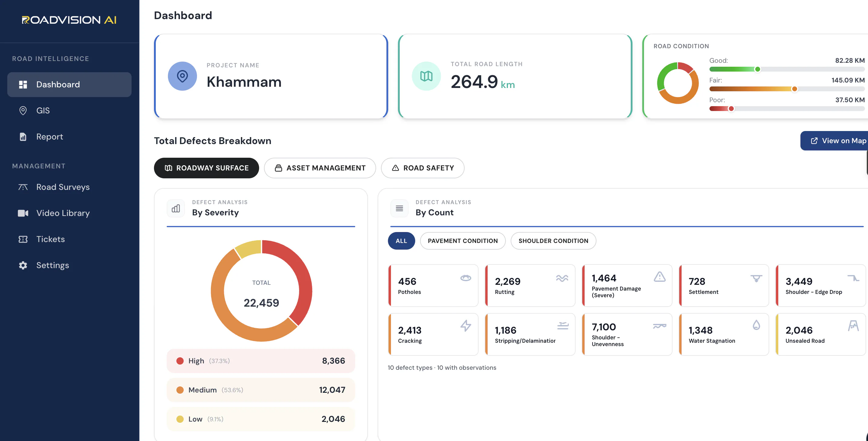Open the Potholes defect card
The image size is (868, 441).
(433, 285)
